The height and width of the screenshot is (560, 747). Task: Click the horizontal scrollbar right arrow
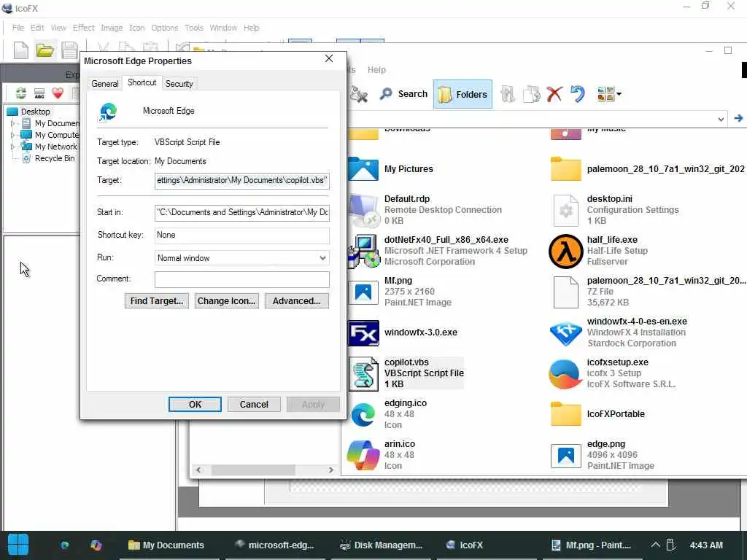click(x=330, y=470)
